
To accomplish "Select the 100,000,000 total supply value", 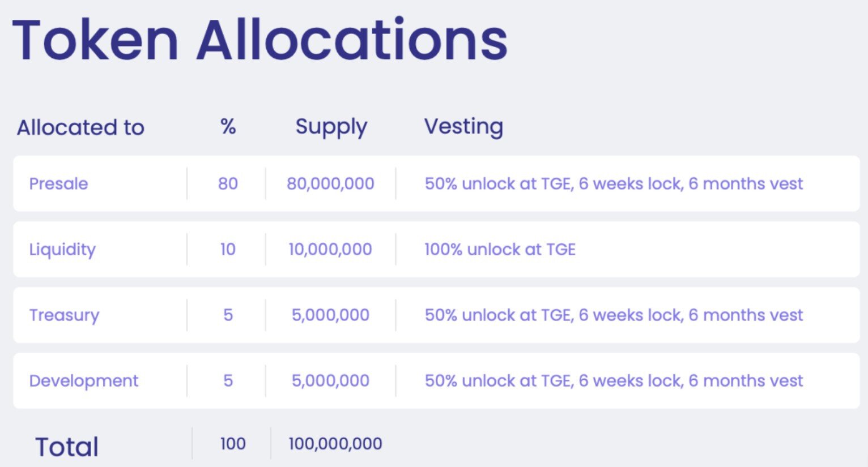I will (335, 443).
